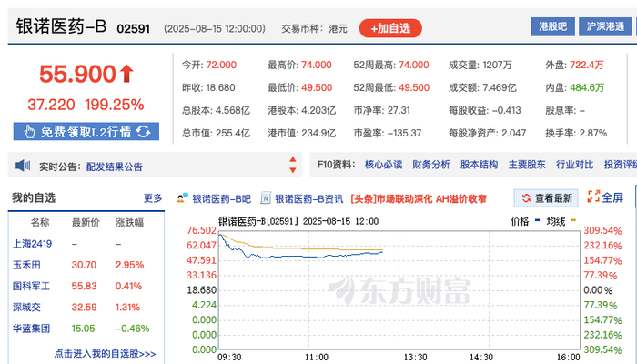This screenshot has width=637, height=364.
Task: Click the 查看最新 button
Action: click(546, 197)
